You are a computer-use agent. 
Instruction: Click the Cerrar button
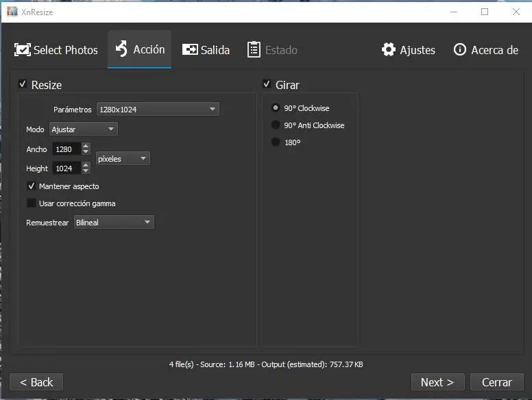497,382
